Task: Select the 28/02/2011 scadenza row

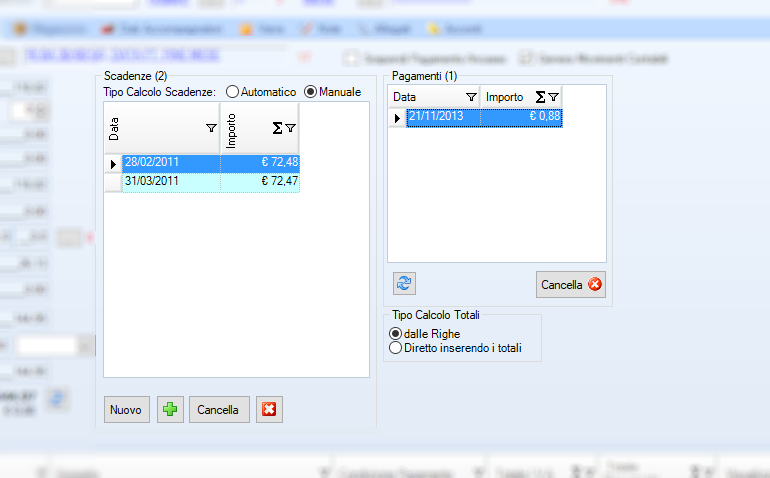Action: 170,163
